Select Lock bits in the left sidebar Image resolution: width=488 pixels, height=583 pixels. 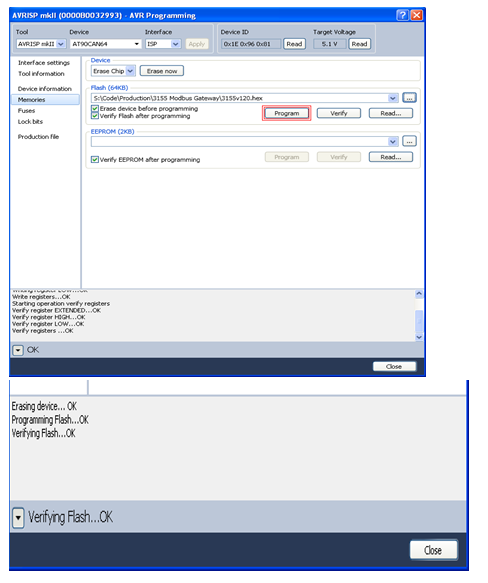pos(30,122)
